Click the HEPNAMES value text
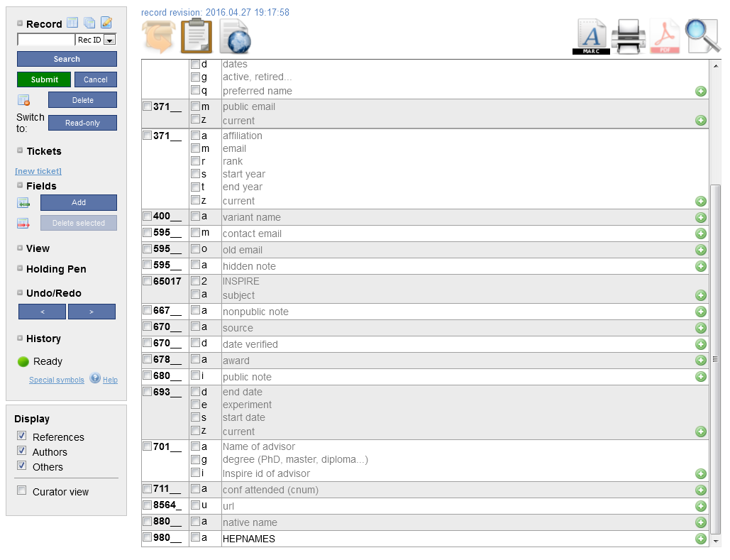Screen dimensions: 730x560 coord(248,539)
